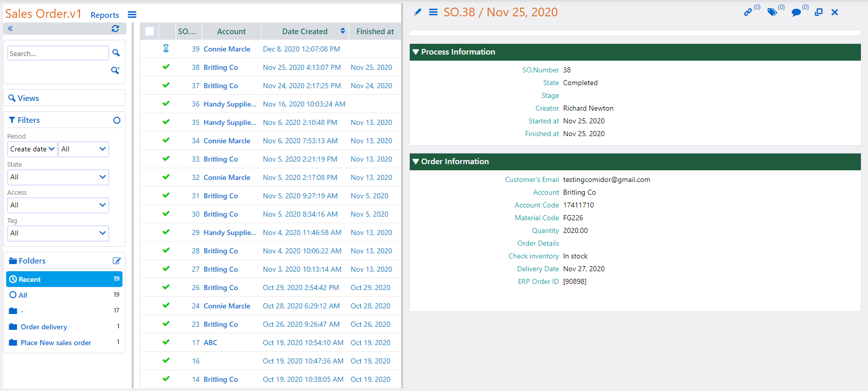The image size is (868, 391).
Task: Click the pencil edit icon beside SO.38
Action: coord(417,12)
